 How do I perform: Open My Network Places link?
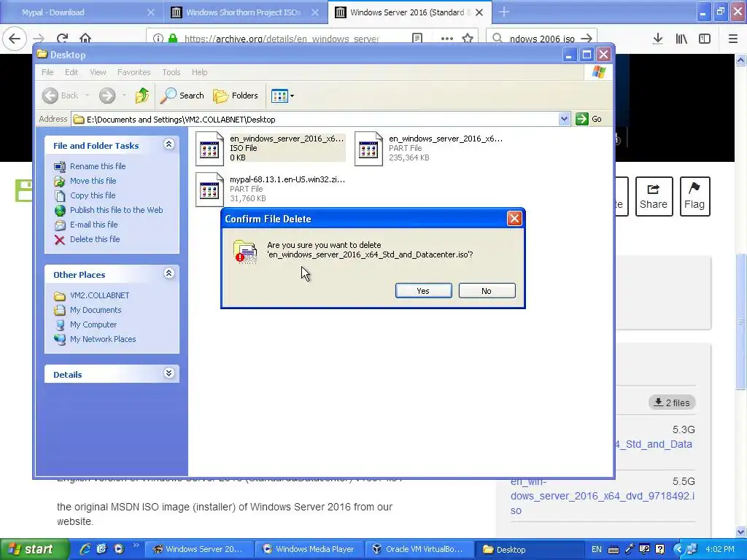(103, 339)
